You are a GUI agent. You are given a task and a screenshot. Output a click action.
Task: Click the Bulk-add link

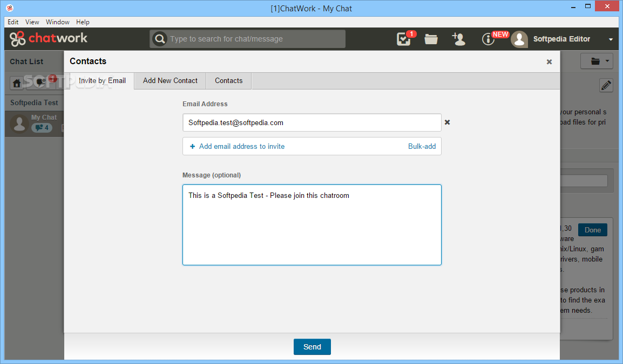(422, 147)
